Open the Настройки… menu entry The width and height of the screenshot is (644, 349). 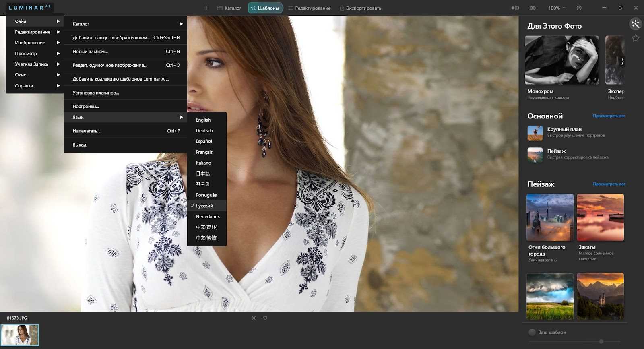click(x=86, y=107)
